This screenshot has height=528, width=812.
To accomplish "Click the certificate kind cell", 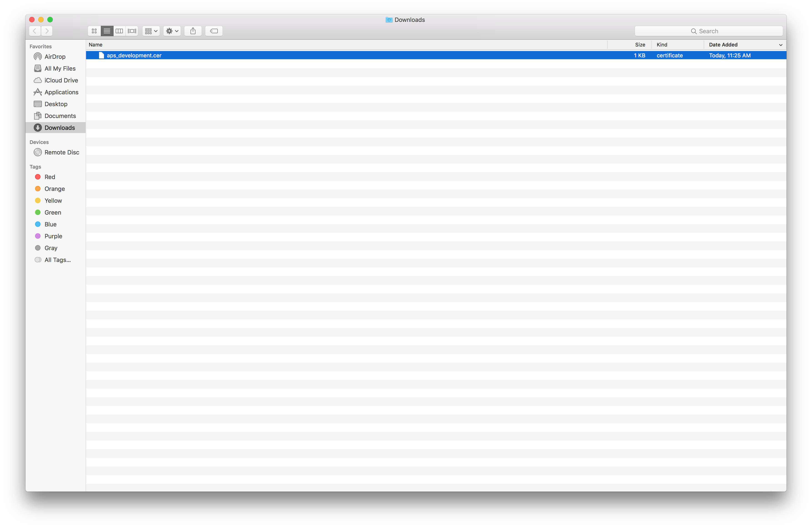I will 670,55.
